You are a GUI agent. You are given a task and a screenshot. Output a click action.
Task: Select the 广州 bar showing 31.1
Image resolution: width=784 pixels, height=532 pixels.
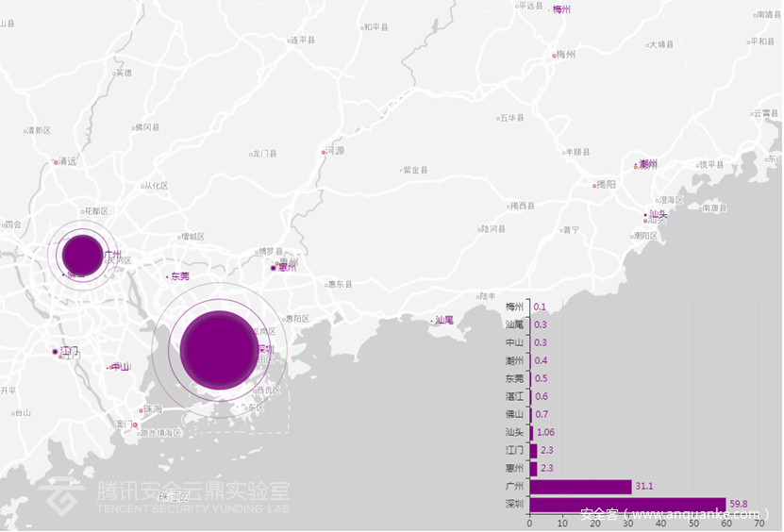[x=580, y=487]
